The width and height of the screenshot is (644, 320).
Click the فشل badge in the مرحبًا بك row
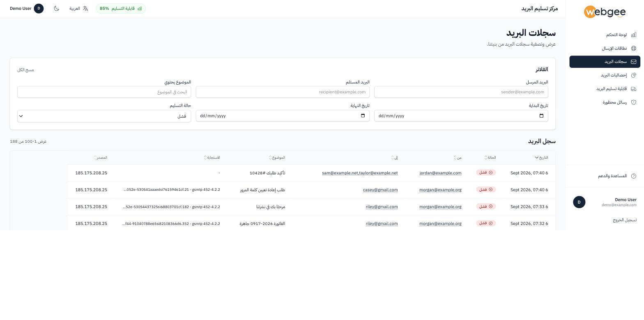click(x=486, y=206)
